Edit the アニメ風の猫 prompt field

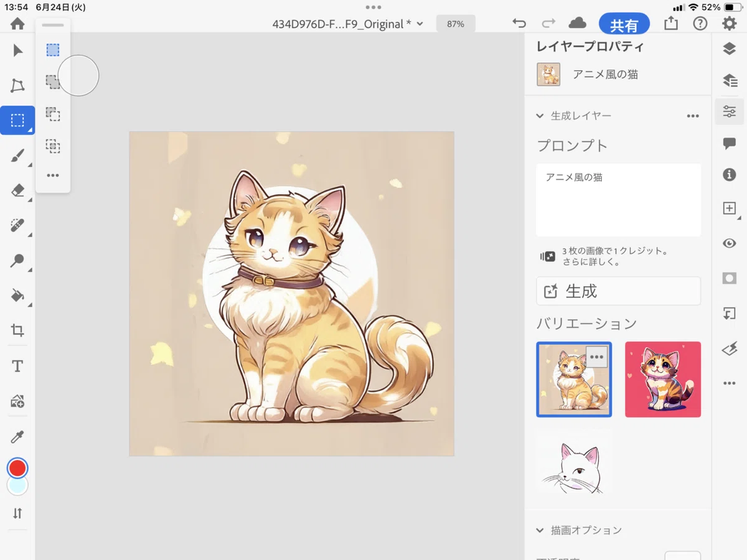(619, 200)
